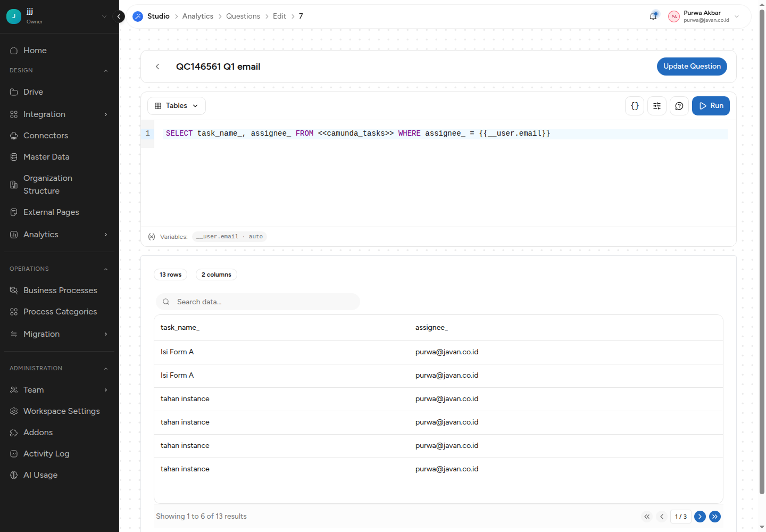The width and height of the screenshot is (766, 532).
Task: Go to Analytics breadcrumb link
Action: 198,16
